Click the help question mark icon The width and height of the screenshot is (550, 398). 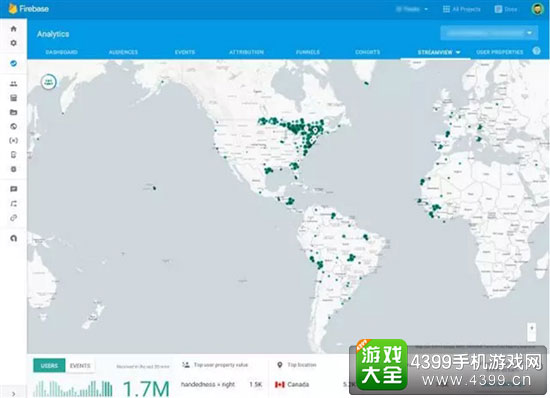coord(536,51)
